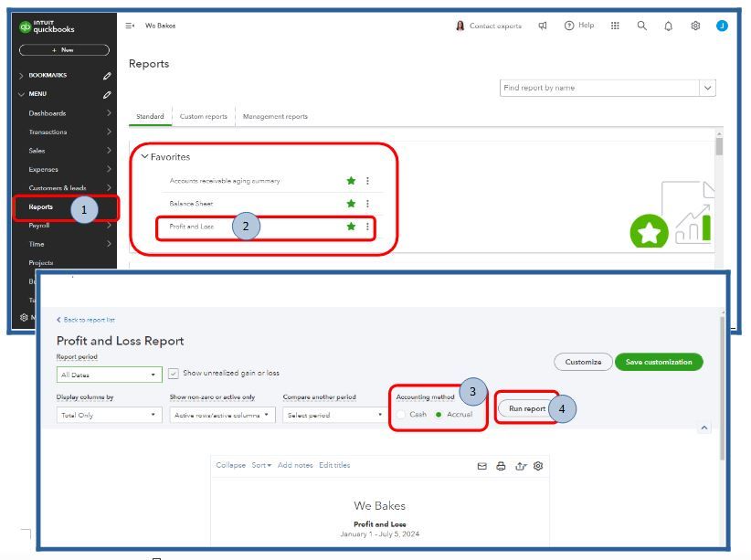The width and height of the screenshot is (751, 560).
Task: Print the Profit and Loss report
Action: (501, 466)
